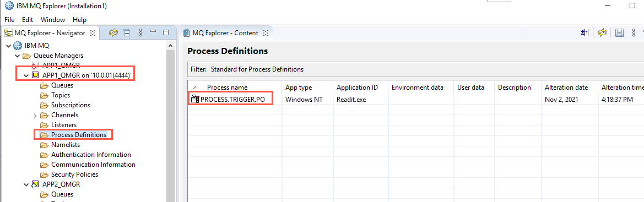Click the Security Policies folder icon
This screenshot has width=644, height=202.
point(45,174)
